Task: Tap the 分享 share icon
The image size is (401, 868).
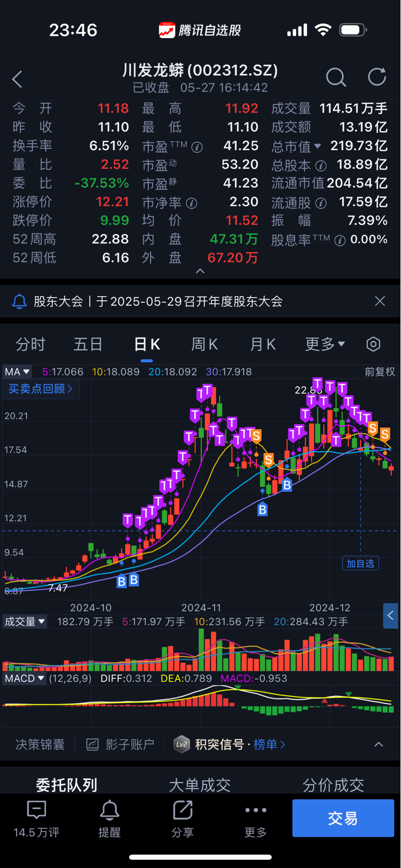Action: coord(183,810)
